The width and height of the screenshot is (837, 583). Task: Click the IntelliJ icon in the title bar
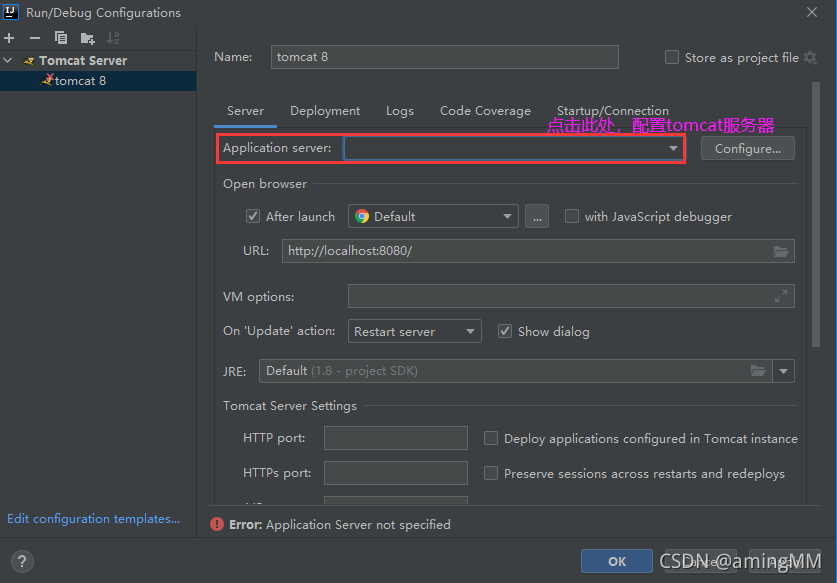pyautogui.click(x=11, y=12)
